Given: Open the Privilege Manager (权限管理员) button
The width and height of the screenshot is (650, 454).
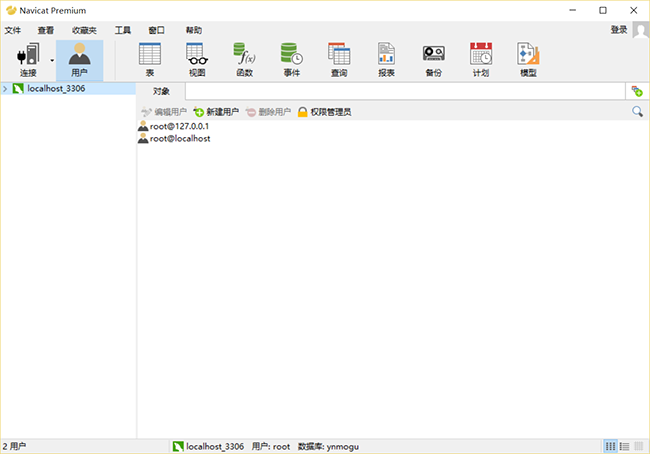Looking at the screenshot, I should pyautogui.click(x=325, y=112).
